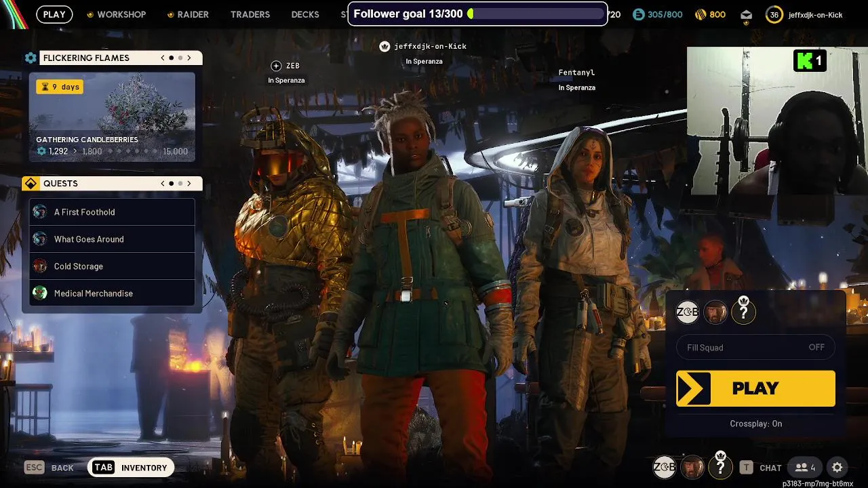Click the Kick viewer count badge
The image size is (868, 488).
[x=810, y=61]
